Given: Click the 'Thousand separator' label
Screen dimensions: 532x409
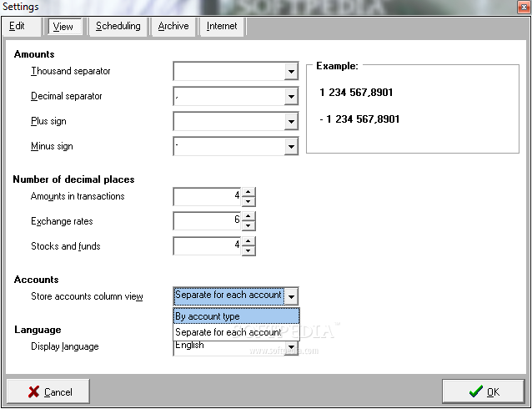Looking at the screenshot, I should coord(71,71).
